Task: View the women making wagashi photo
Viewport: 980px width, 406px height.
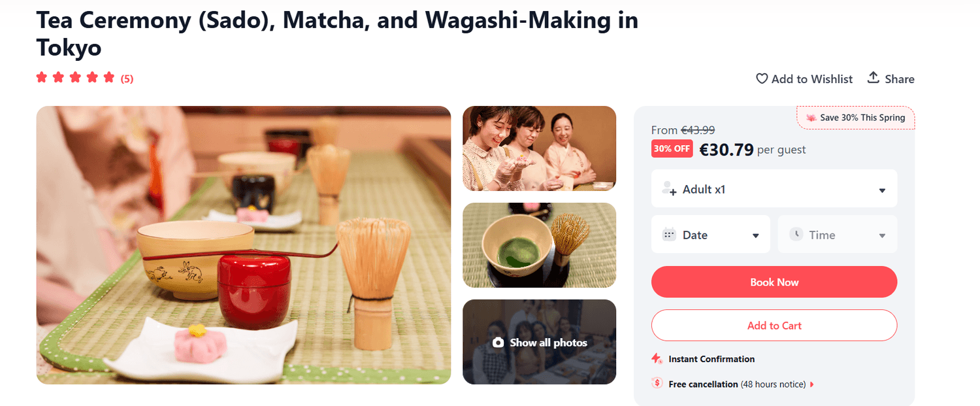Action: 539,148
